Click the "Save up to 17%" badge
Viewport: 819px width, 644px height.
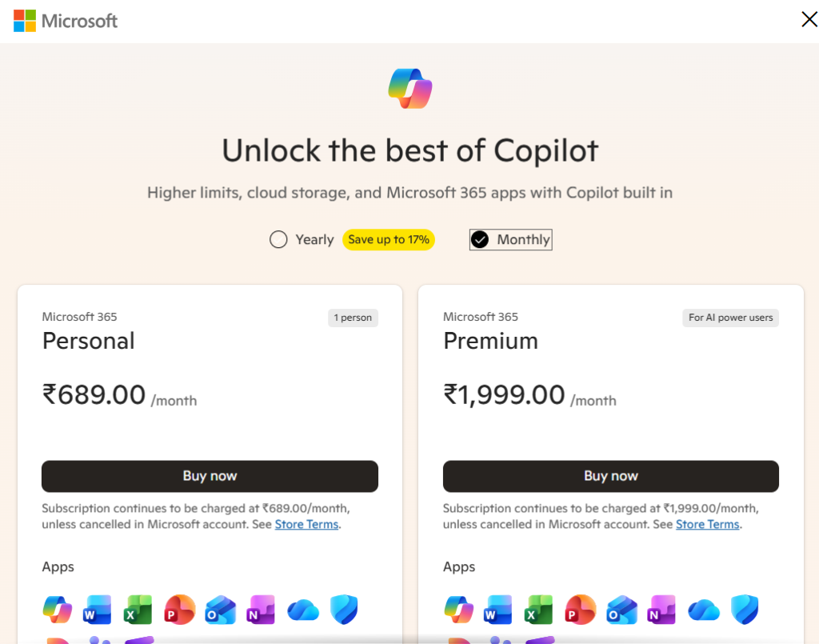tap(389, 239)
